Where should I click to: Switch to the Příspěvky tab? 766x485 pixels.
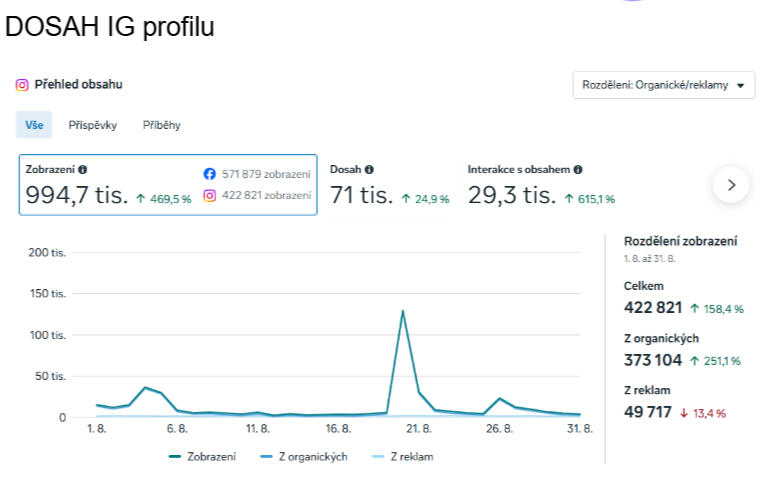(93, 125)
